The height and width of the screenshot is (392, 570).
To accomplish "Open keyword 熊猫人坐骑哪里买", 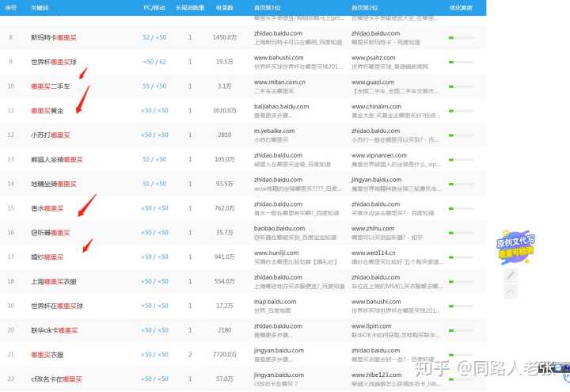I will pyautogui.click(x=57, y=159).
